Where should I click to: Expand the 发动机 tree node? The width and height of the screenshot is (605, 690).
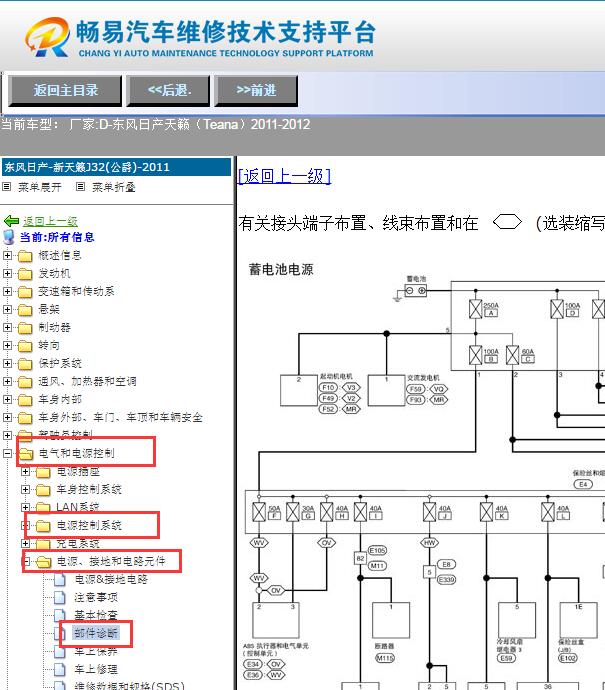pyautogui.click(x=7, y=273)
